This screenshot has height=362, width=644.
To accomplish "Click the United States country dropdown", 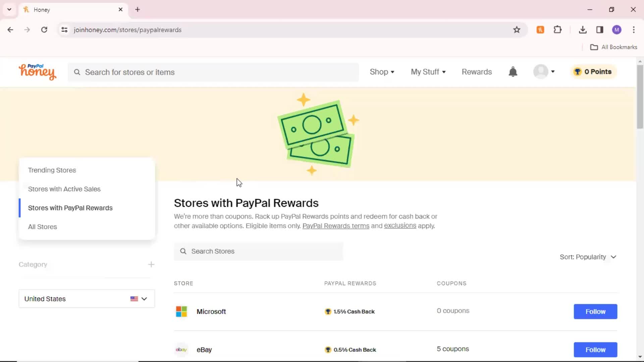I will [86, 299].
